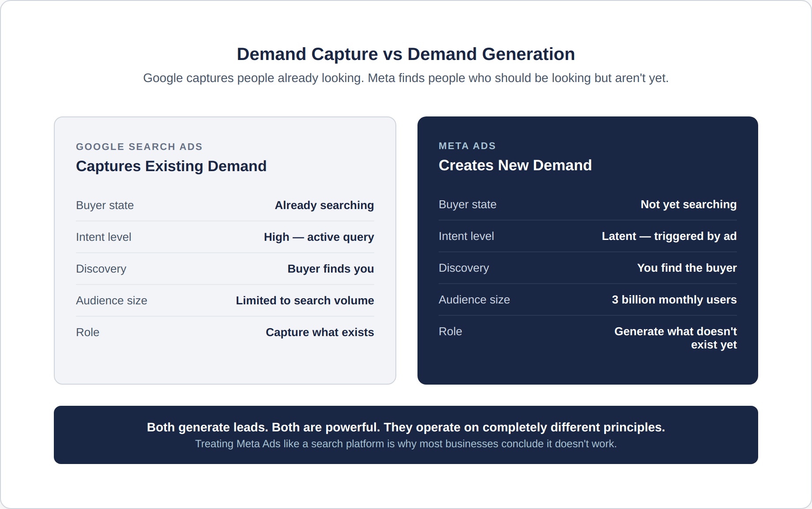Click 'Already searching' value

324,205
